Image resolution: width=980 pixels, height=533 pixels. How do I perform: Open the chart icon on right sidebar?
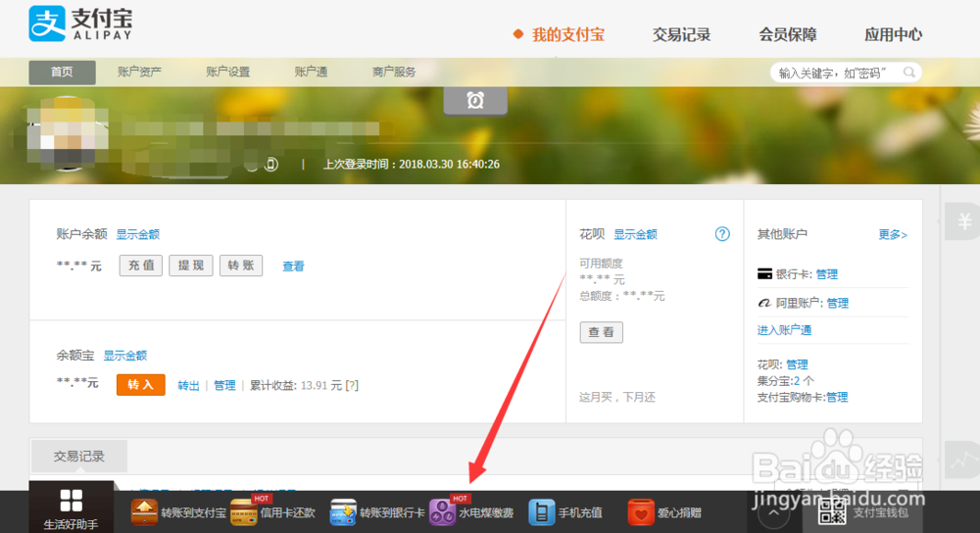[964, 460]
